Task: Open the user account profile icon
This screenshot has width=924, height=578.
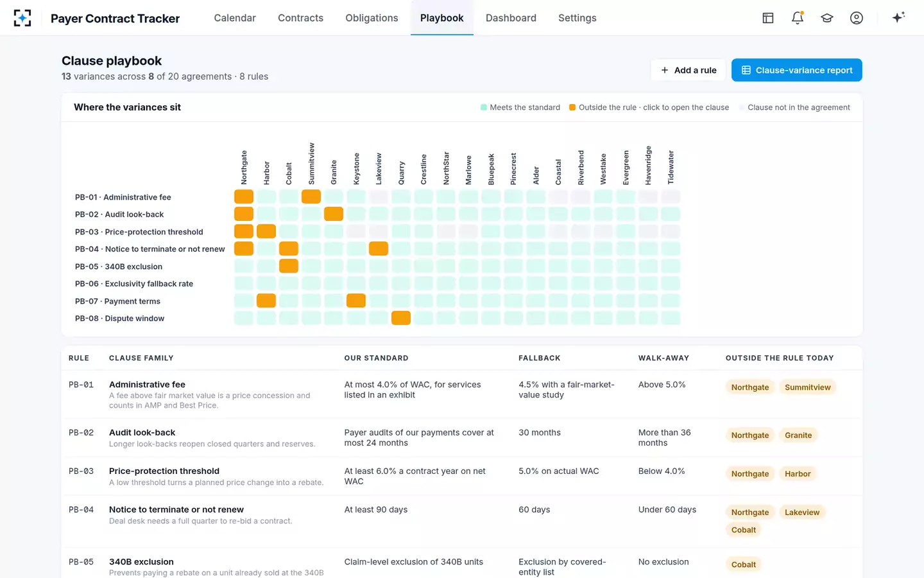Action: tap(857, 18)
